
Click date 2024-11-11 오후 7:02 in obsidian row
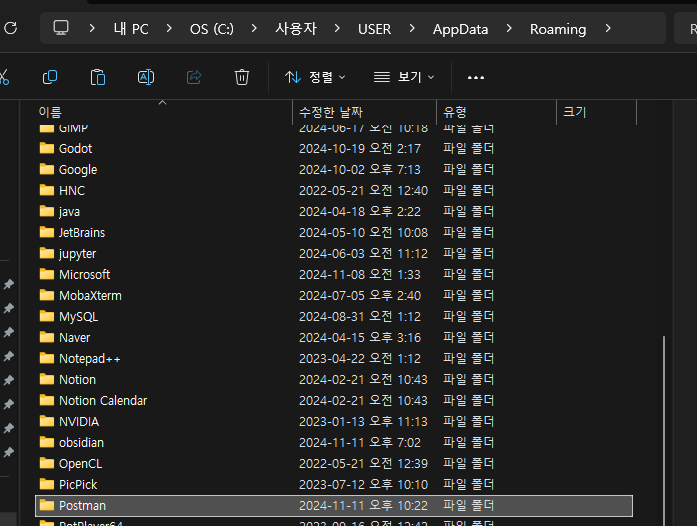(x=360, y=443)
